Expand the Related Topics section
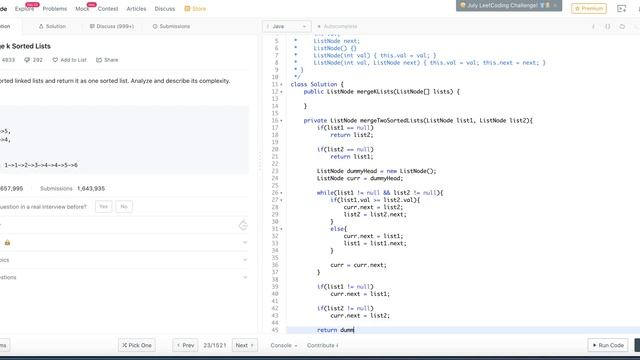Screen dimensions: 640x360 (245, 260)
